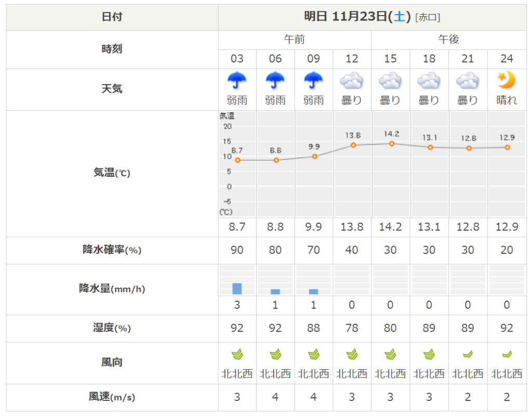The width and height of the screenshot is (532, 416).
Task: Click the 午後 time header
Action: click(x=448, y=40)
